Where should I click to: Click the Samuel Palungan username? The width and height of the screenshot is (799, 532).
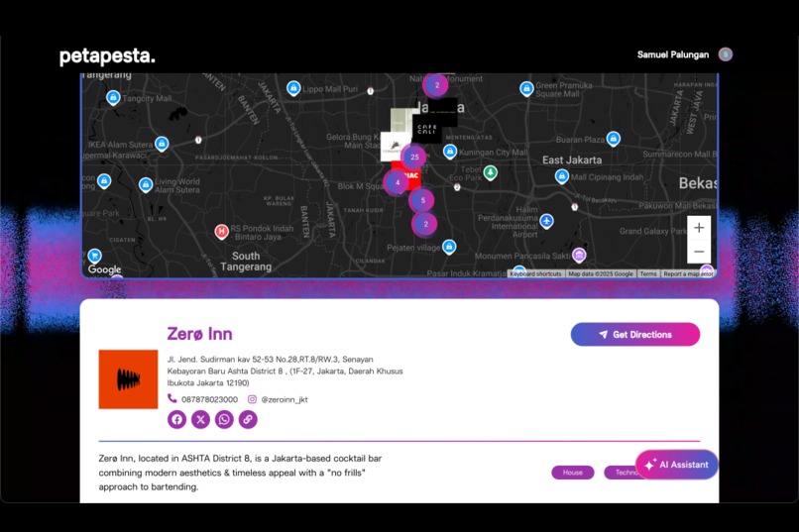click(673, 54)
